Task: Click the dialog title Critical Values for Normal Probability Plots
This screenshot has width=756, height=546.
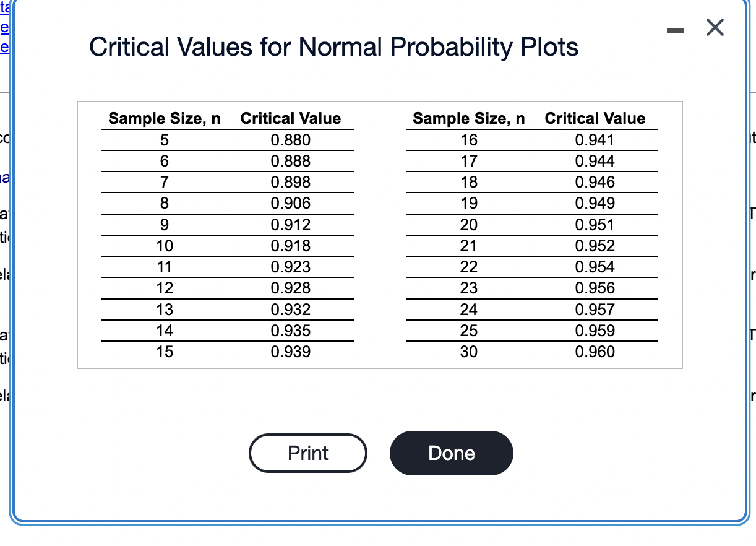Action: click(334, 47)
